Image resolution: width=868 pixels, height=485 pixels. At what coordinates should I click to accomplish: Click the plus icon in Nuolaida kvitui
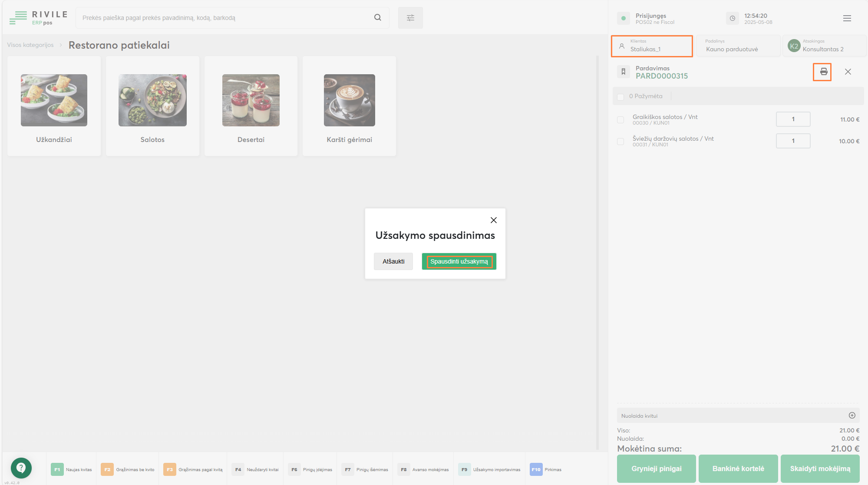pyautogui.click(x=852, y=416)
